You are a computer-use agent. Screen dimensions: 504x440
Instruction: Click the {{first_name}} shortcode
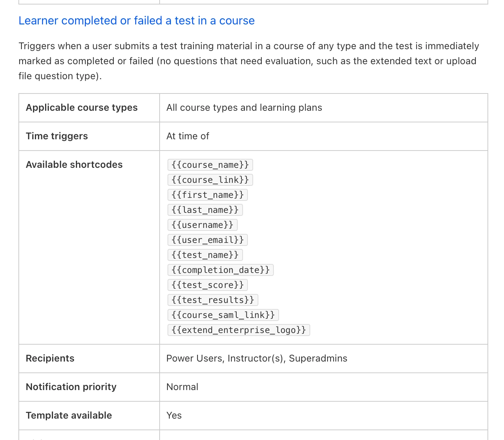coord(207,195)
